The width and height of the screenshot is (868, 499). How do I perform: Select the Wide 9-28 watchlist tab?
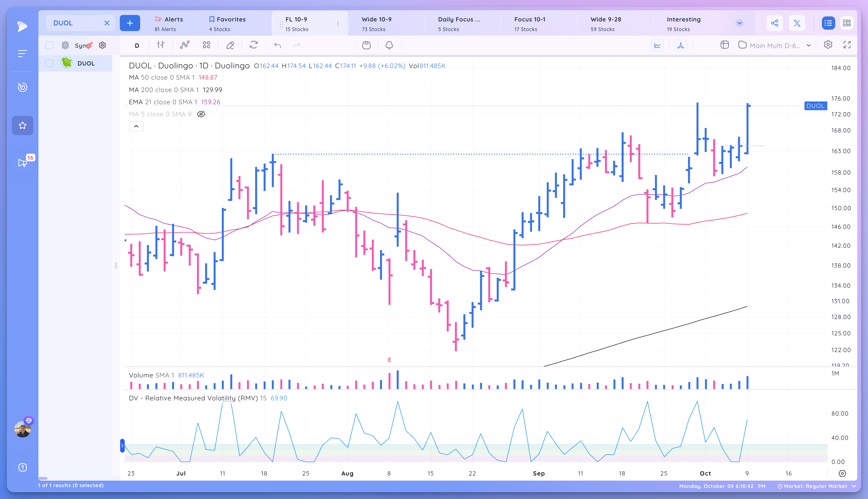point(606,24)
